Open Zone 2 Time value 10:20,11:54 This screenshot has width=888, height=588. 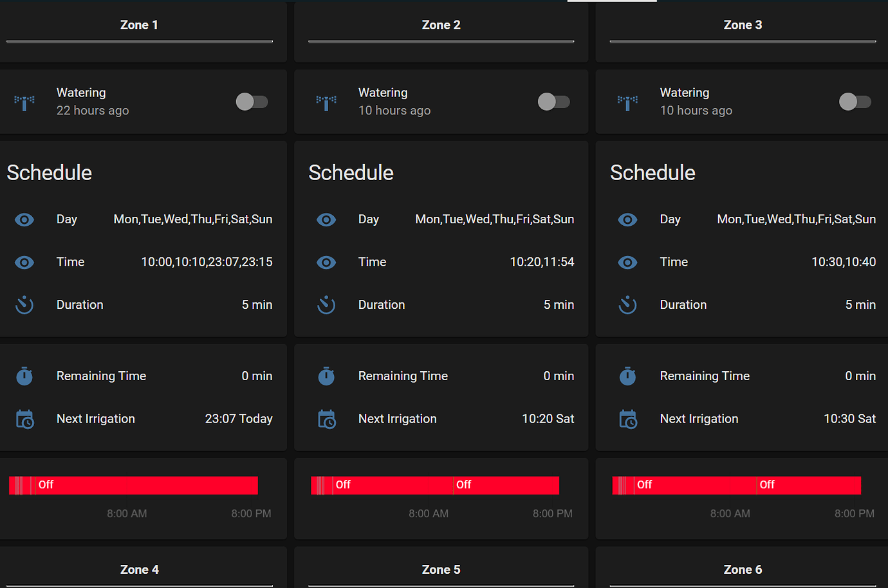541,262
